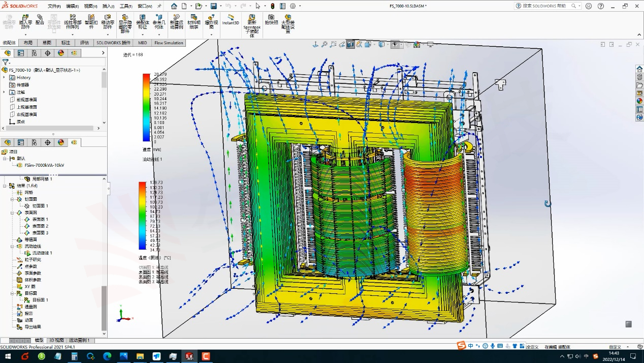Viewport: 644px width, 363px height.
Task: Switch to the SOLIDWORKS 插件 ribbon tab
Action: point(114,43)
